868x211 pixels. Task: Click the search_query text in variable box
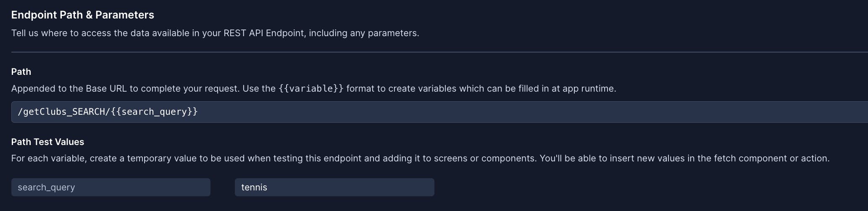[46, 187]
